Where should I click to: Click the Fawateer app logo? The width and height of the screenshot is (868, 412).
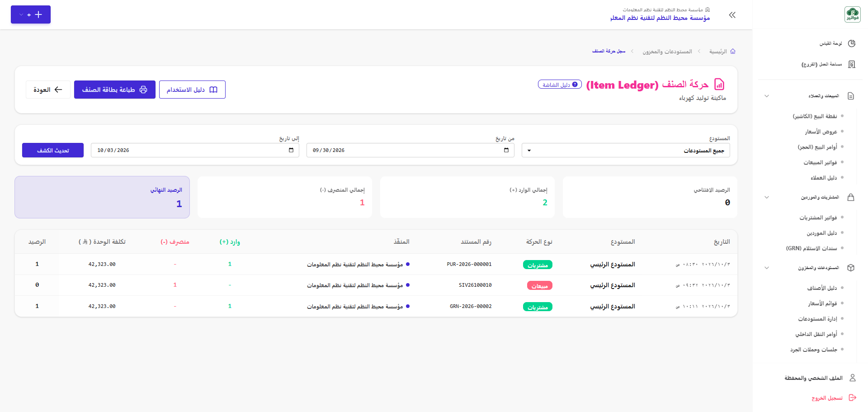coord(853,14)
